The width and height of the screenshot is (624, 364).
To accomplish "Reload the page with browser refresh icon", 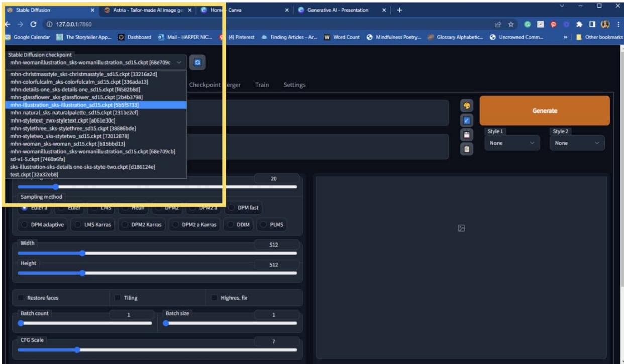I will [33, 24].
